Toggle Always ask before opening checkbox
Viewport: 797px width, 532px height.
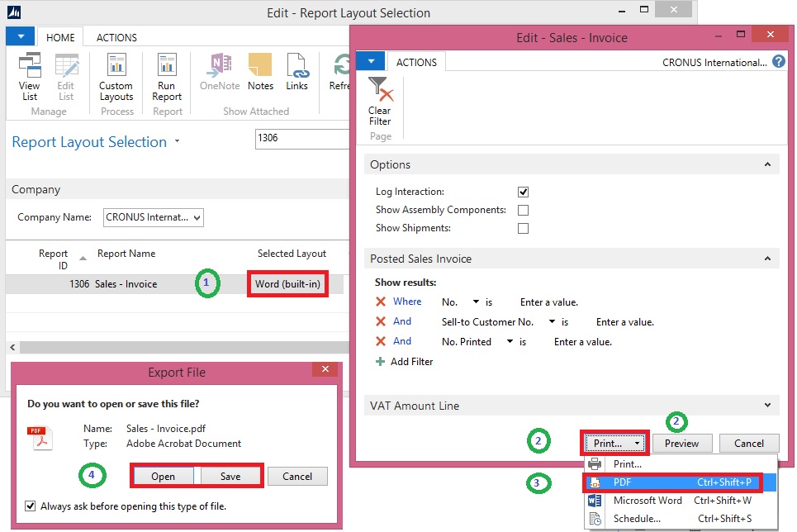(31, 506)
